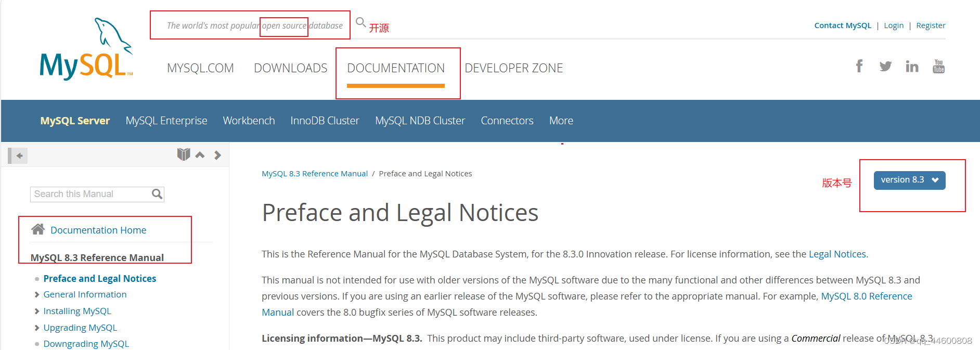Go to next page with right arrow

217,155
